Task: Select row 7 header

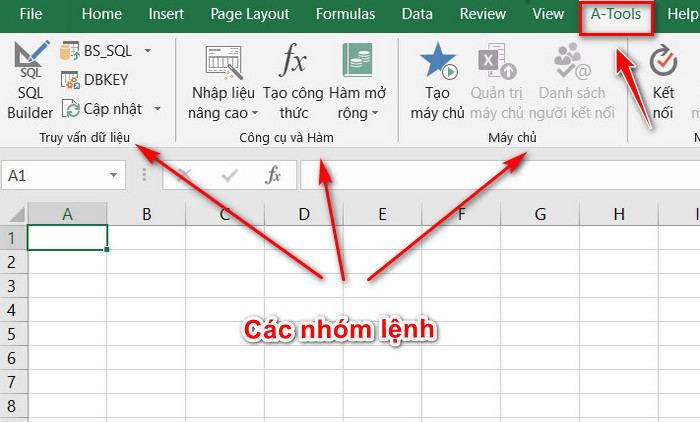Action: (13, 382)
